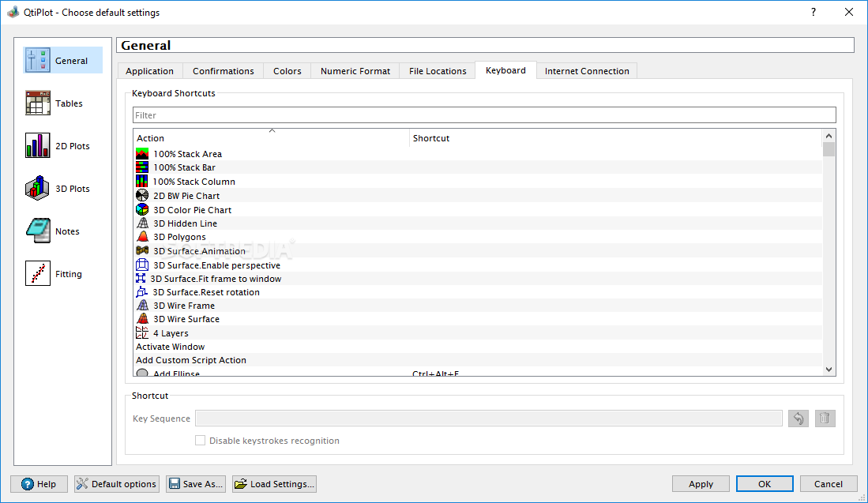Click the Reset rotation icon

click(x=141, y=291)
